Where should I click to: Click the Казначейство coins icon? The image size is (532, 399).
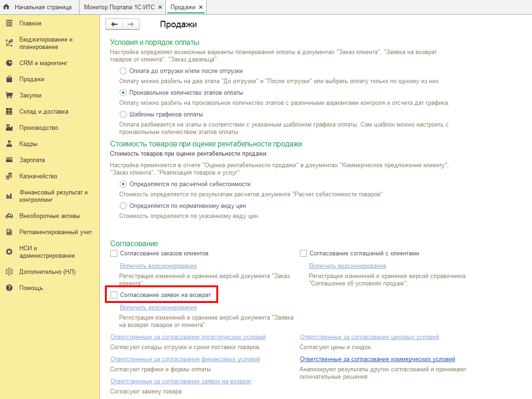point(9,176)
